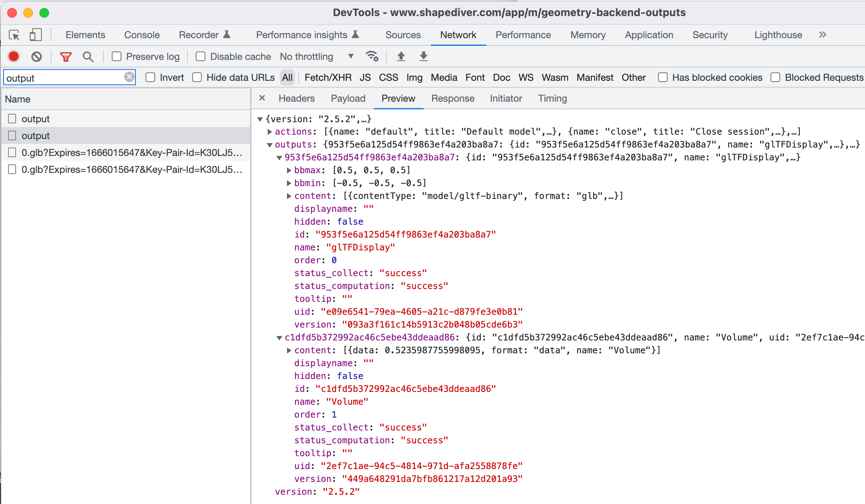Expand the actions array node

tap(270, 132)
